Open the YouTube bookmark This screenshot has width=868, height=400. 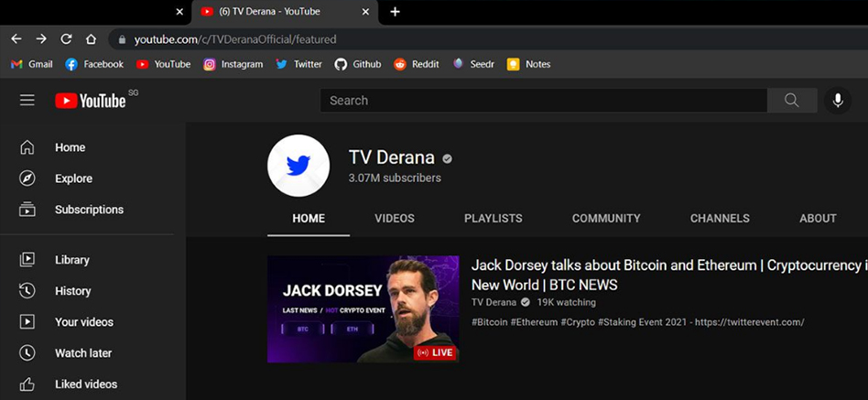tap(163, 64)
